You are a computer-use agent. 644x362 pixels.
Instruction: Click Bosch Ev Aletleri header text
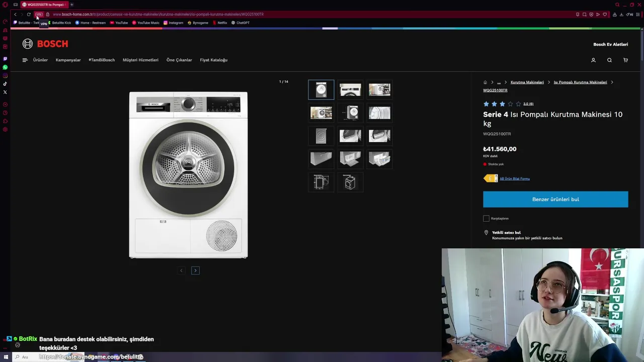[x=611, y=44]
